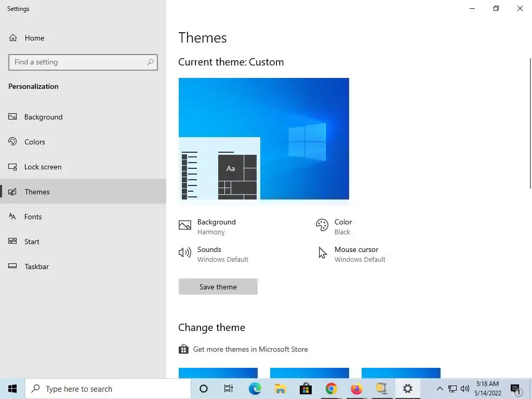Launch Microsoft Edge from taskbar

pyautogui.click(x=255, y=389)
